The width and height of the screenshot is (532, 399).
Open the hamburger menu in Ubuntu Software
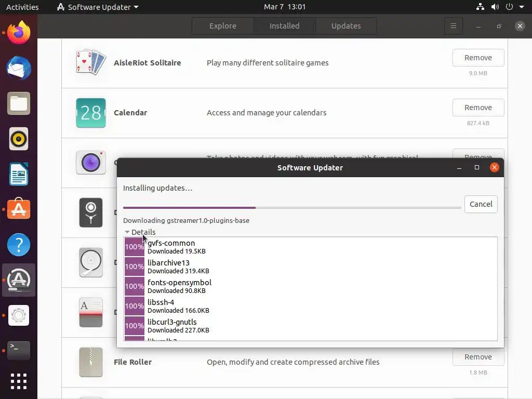[453, 26]
